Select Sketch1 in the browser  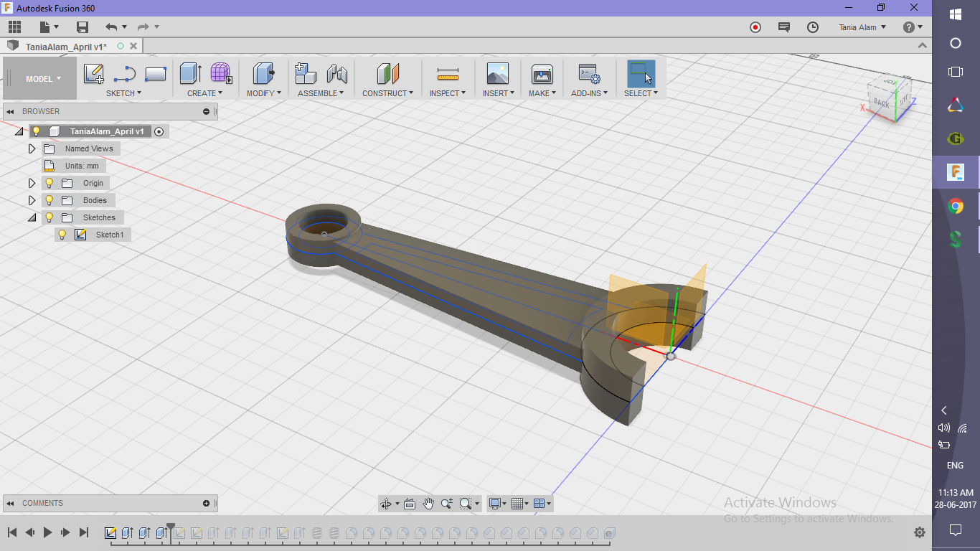[109, 235]
